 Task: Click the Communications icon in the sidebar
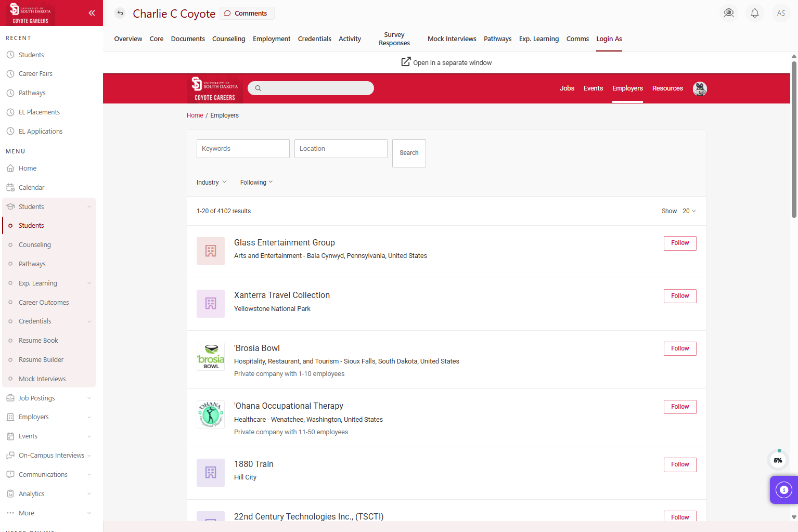[10, 474]
